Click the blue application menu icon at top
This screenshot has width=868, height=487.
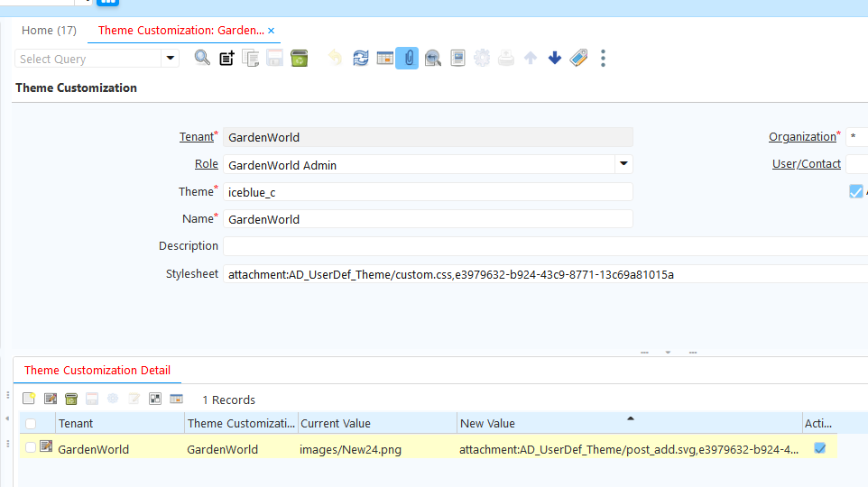coord(107,2)
